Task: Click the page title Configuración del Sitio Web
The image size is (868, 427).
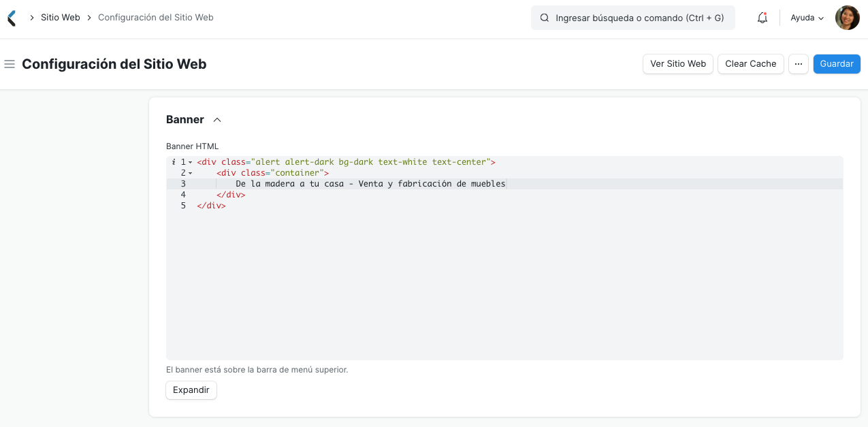Action: (x=114, y=64)
